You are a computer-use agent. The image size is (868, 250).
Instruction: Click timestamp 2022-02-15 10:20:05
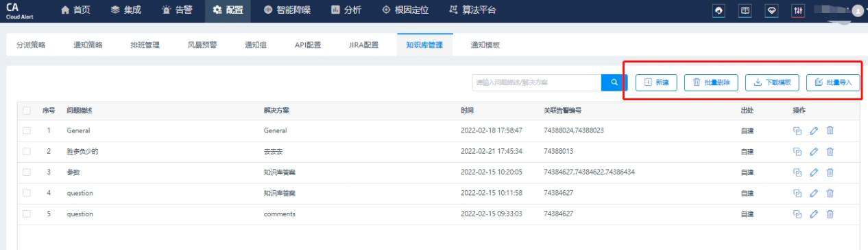tap(492, 172)
